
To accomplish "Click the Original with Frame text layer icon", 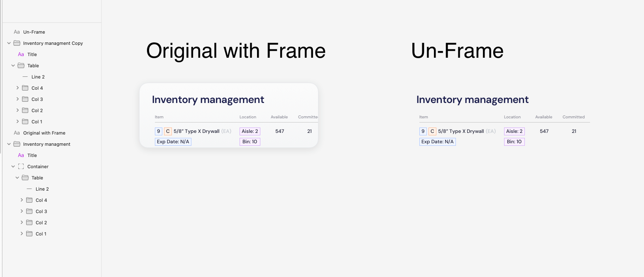I will point(17,133).
